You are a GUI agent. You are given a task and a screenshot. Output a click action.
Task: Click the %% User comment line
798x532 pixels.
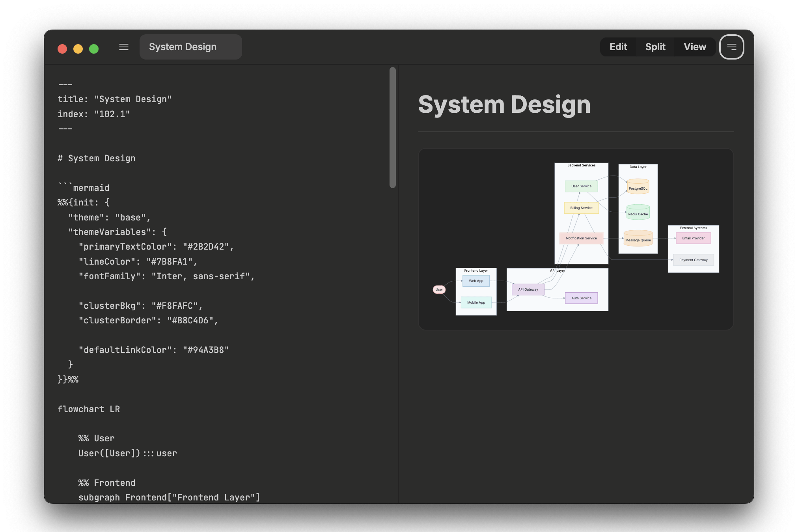point(96,439)
